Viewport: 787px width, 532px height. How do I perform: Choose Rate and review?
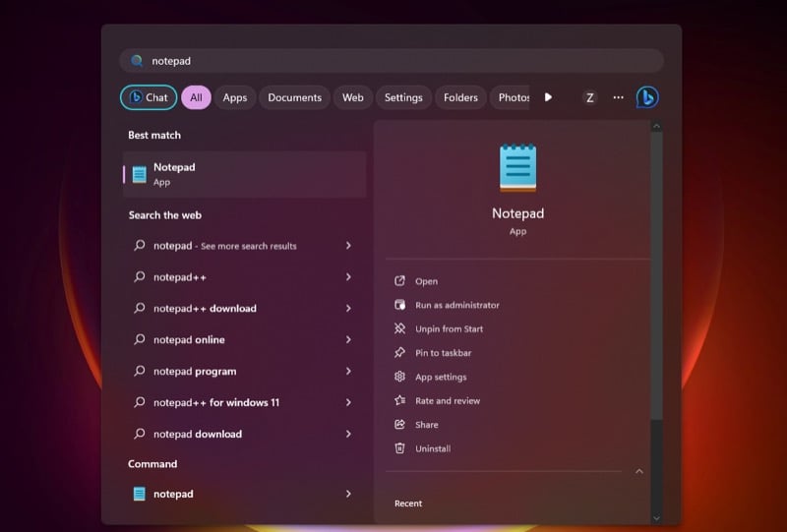(448, 401)
